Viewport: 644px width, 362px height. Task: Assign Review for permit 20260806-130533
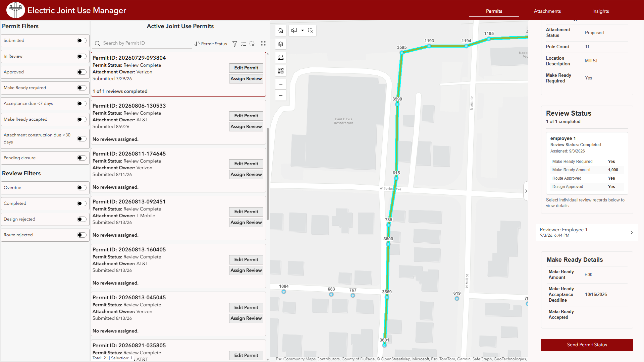pyautogui.click(x=246, y=127)
